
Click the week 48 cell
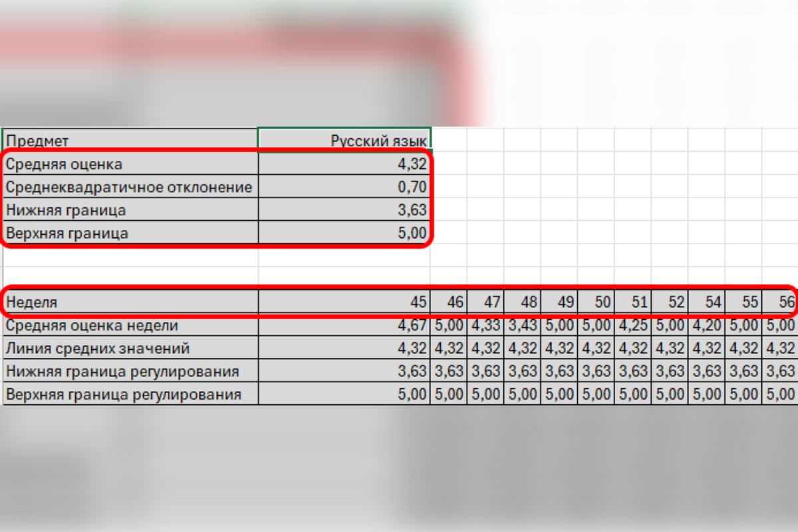click(x=522, y=302)
